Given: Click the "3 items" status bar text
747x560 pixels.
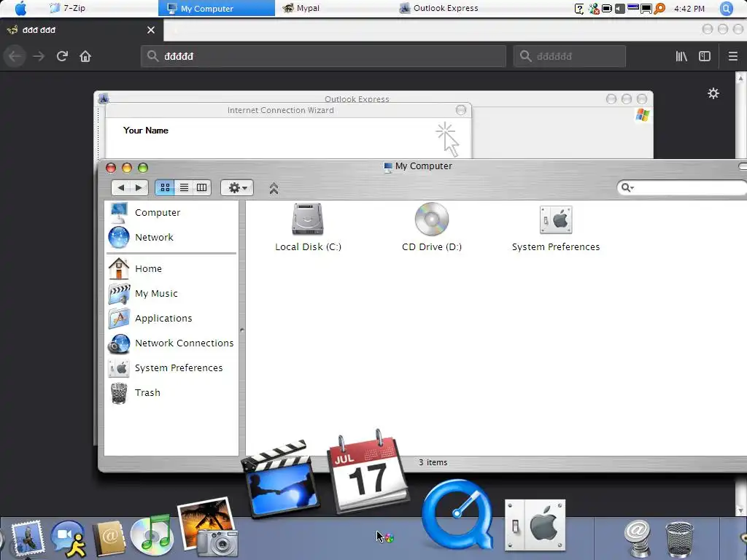Looking at the screenshot, I should click(x=433, y=462).
